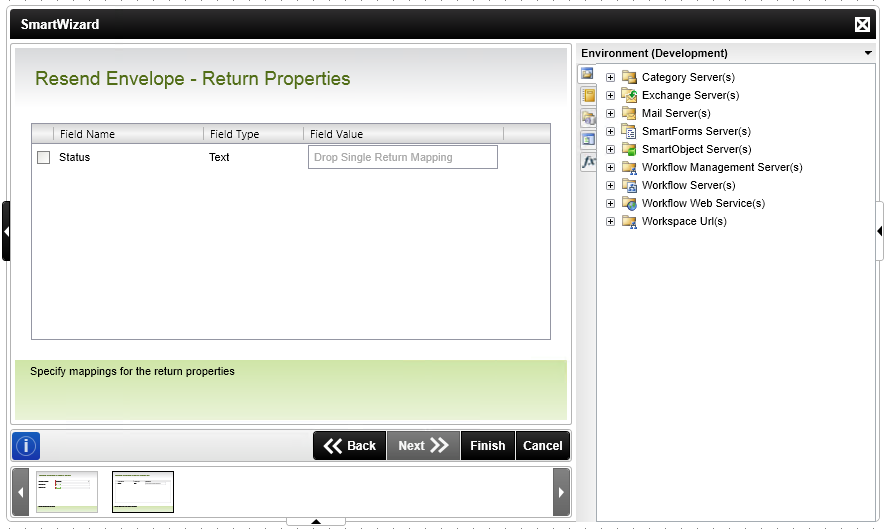Expand the Exchange Server(s) node
887x529 pixels.
click(x=610, y=96)
